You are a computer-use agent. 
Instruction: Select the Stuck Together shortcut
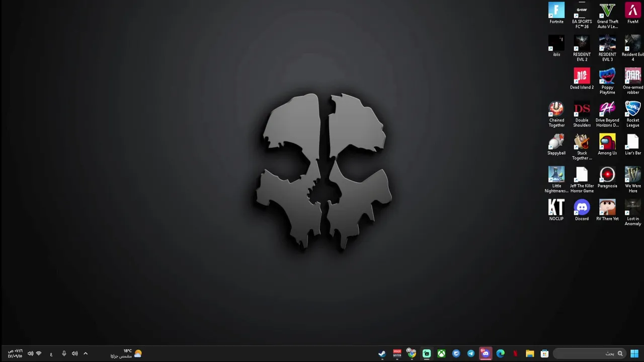click(582, 147)
